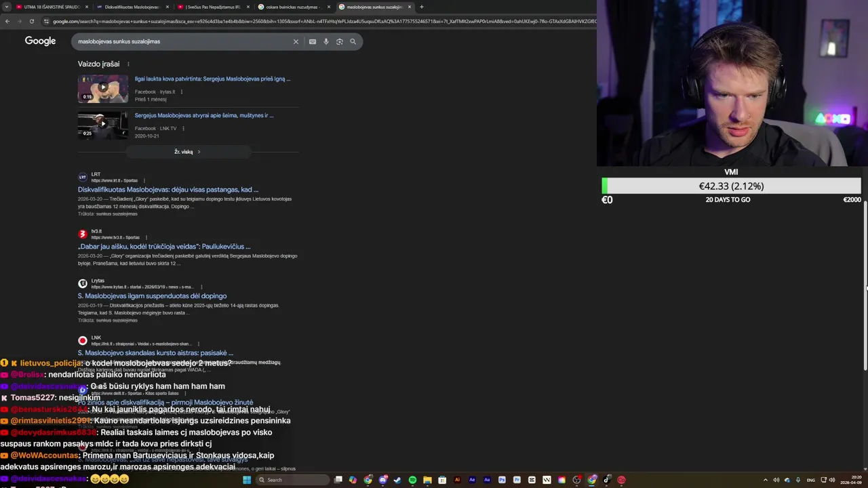Open the tab search dropdown arrow

pyautogui.click(x=7, y=7)
